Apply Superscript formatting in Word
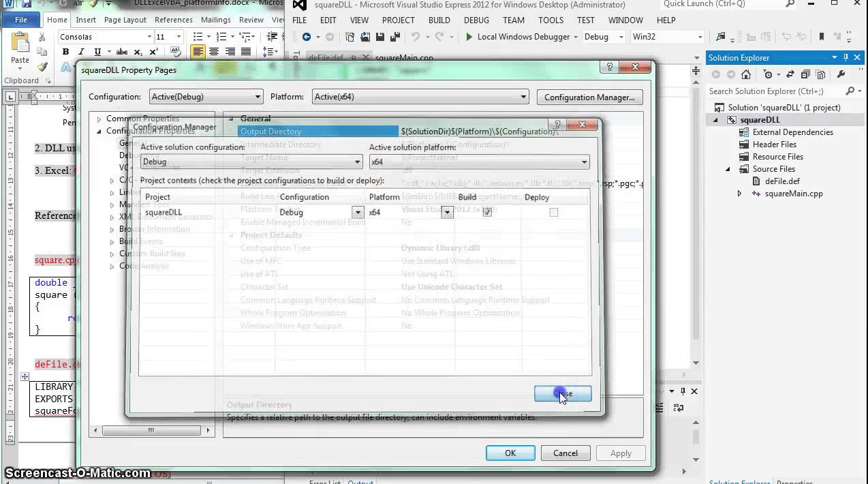The width and height of the screenshot is (868, 484). tap(153, 52)
